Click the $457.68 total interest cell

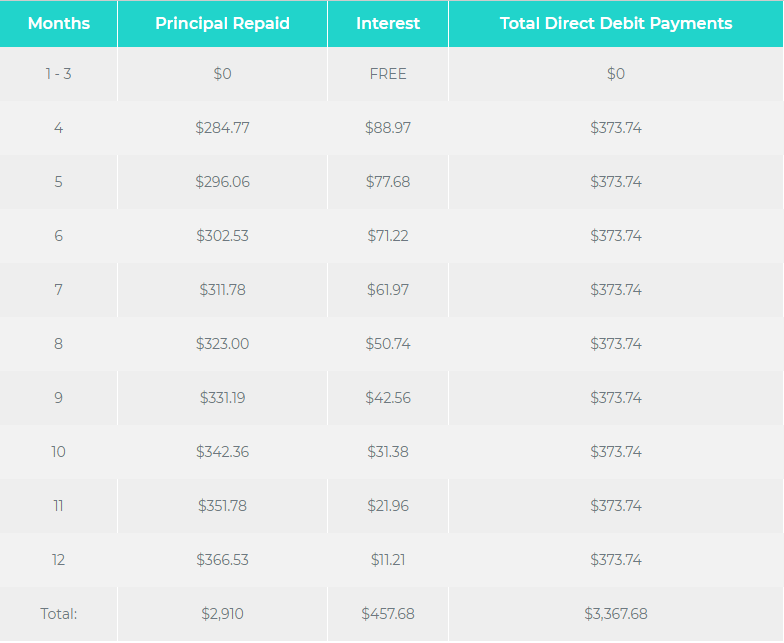coord(388,614)
